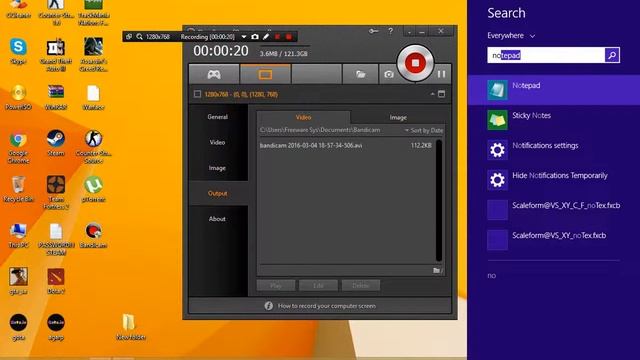Select the This PC desktop icon
This screenshot has width=640, height=360.
pyautogui.click(x=18, y=236)
